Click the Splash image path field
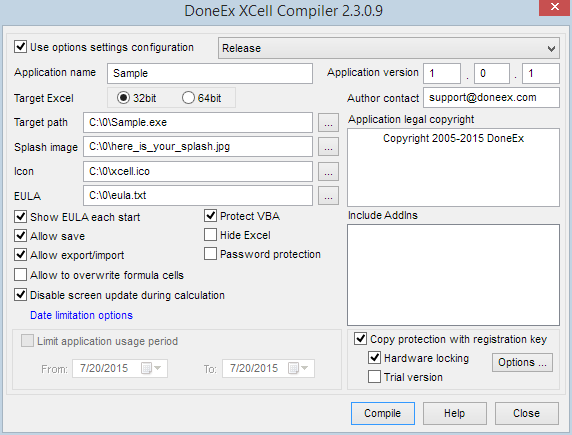Viewport: 572px width, 435px height. tap(198, 146)
